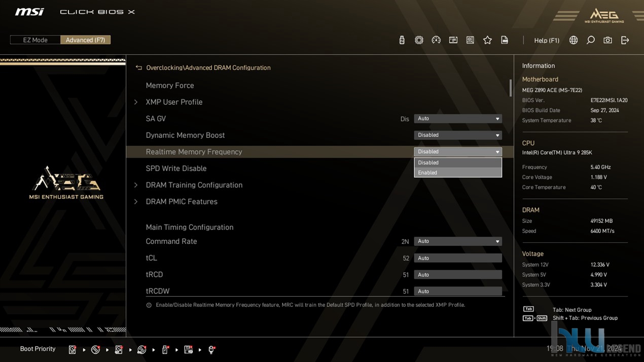Open Command Rate dropdown
Image resolution: width=644 pixels, height=362 pixels.
point(458,241)
